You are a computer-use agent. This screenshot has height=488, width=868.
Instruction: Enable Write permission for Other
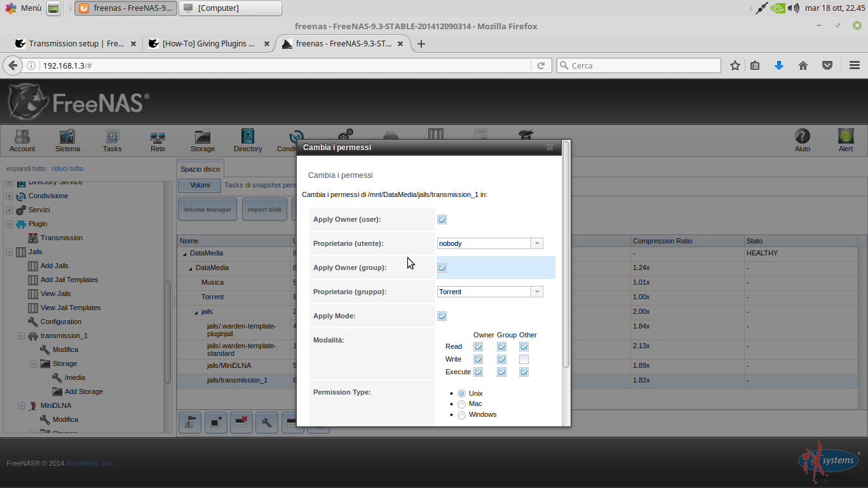point(524,360)
